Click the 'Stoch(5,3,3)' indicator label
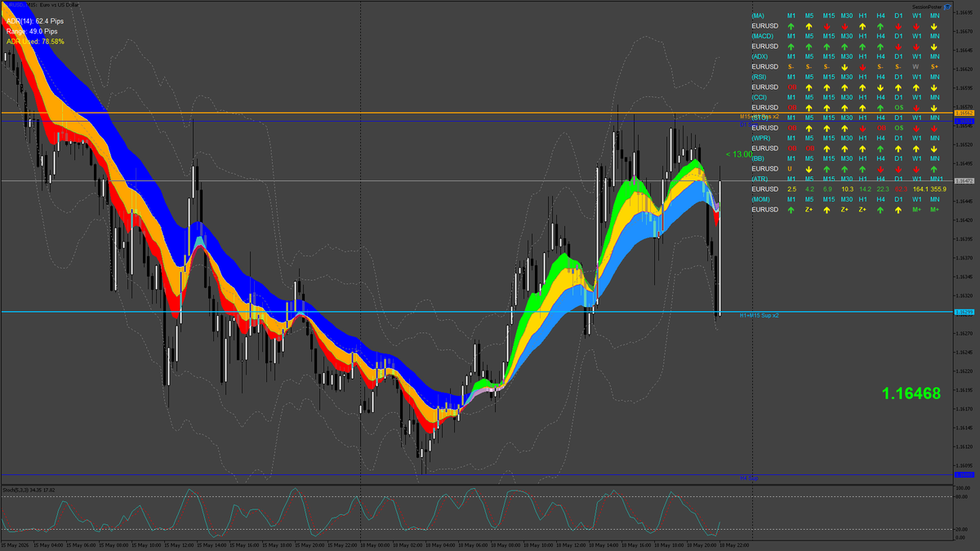Screen dimensions: 980x551 [16, 490]
